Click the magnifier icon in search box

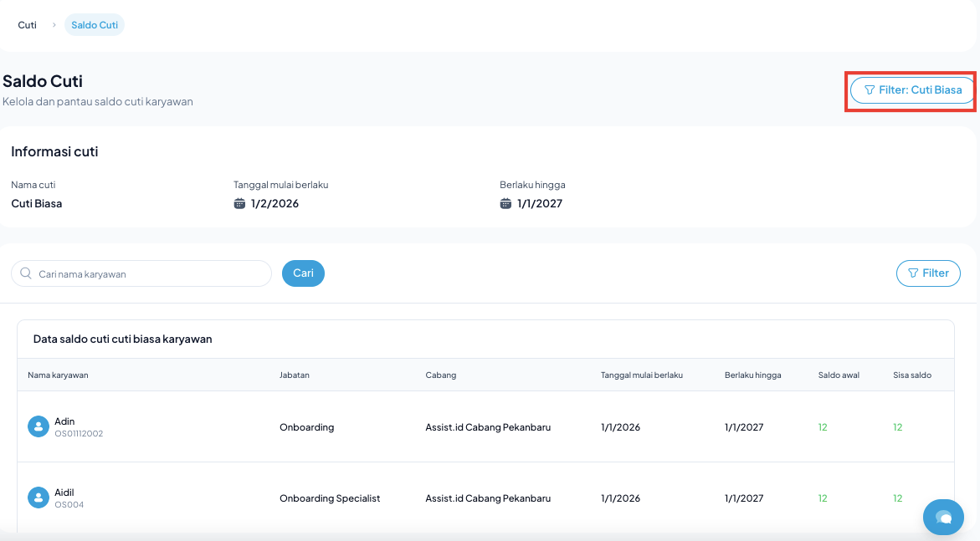(x=26, y=273)
